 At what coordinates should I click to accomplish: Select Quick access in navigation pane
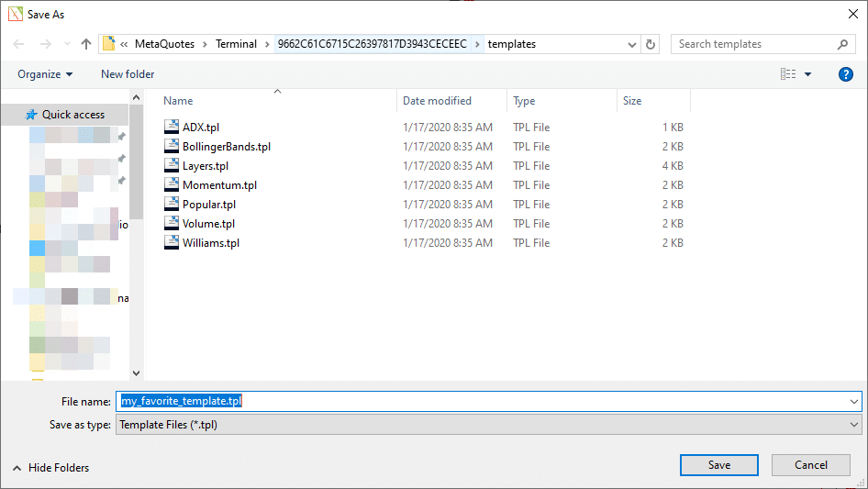point(72,115)
